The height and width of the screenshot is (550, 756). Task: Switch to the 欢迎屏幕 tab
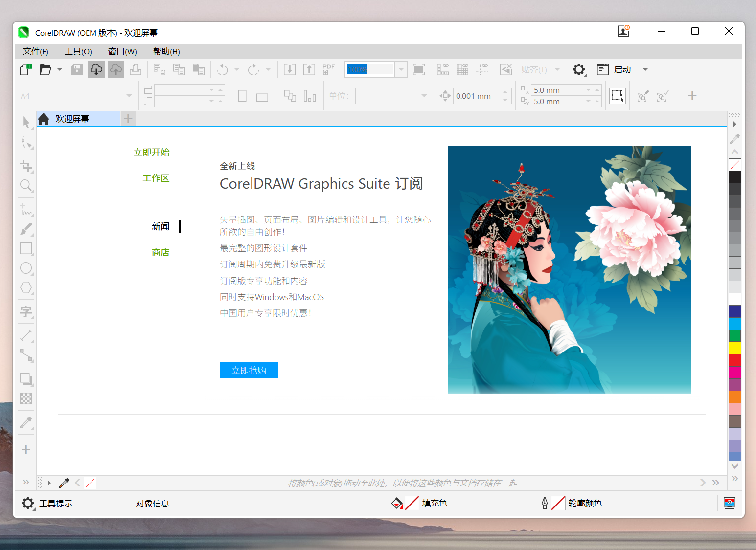[78, 119]
